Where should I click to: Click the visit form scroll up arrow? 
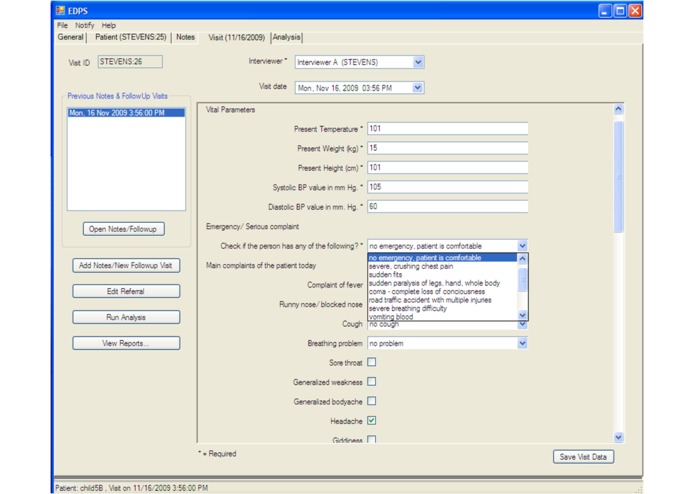[x=618, y=109]
